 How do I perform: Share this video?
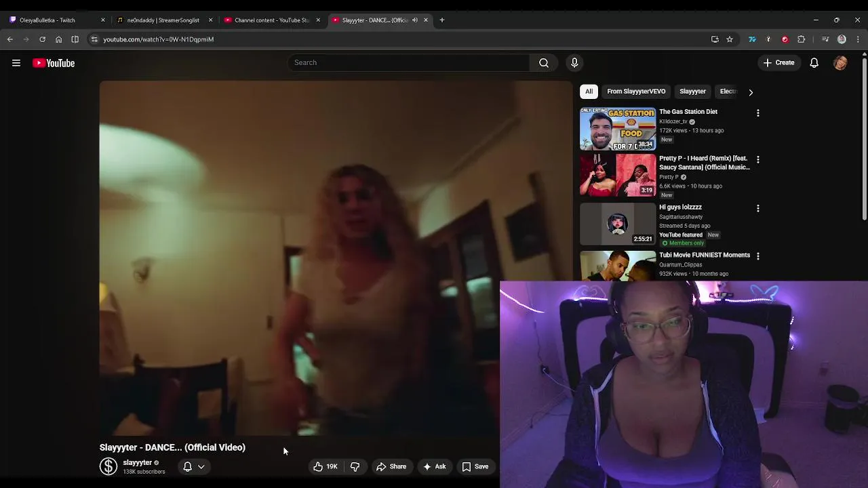[x=391, y=466]
